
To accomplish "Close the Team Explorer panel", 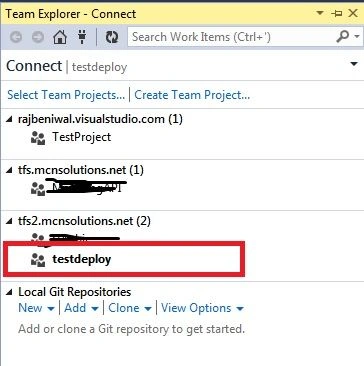I will pos(353,13).
